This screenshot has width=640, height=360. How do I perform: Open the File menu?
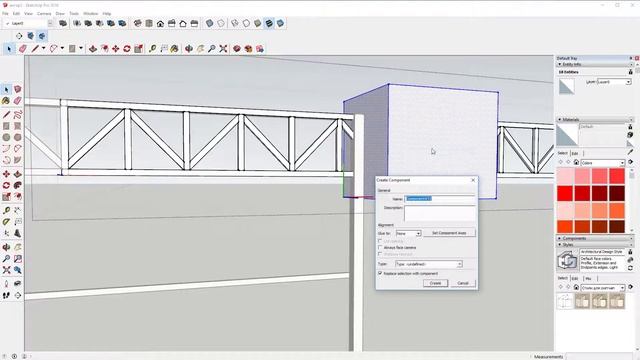click(x=5, y=13)
